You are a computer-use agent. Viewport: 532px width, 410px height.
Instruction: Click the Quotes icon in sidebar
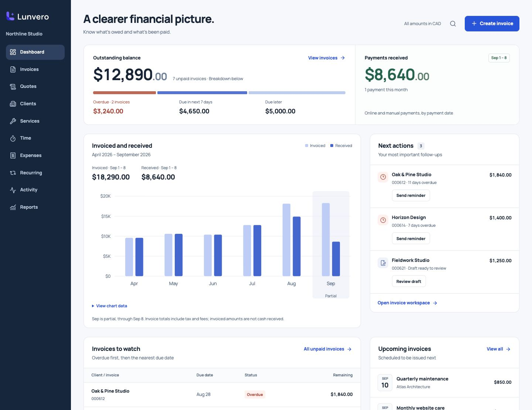tap(13, 86)
